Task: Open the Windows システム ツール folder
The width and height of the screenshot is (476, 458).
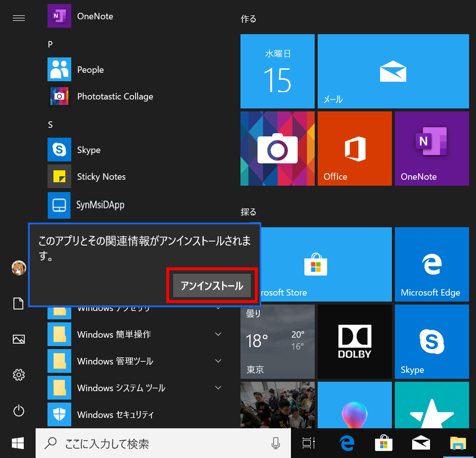Action: 136,388
